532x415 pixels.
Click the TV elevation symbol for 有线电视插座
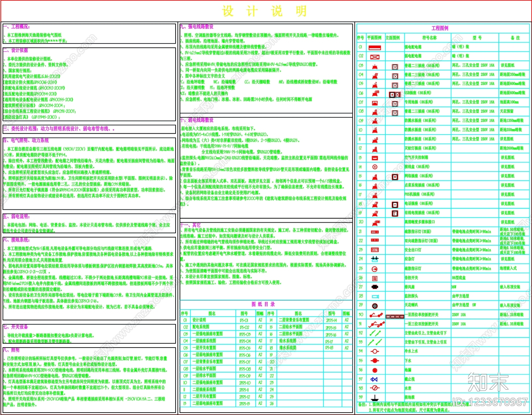[395, 213]
